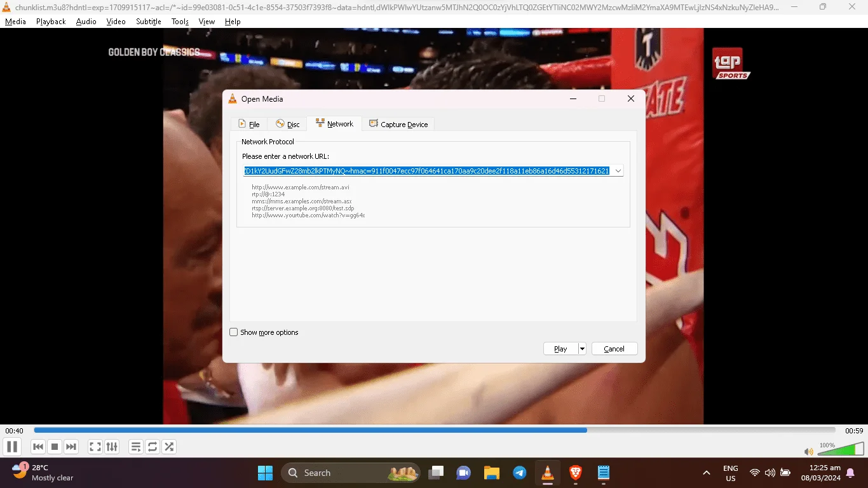Open the Teams chat taskbar icon
Screen dimensions: 868x488
click(x=463, y=473)
